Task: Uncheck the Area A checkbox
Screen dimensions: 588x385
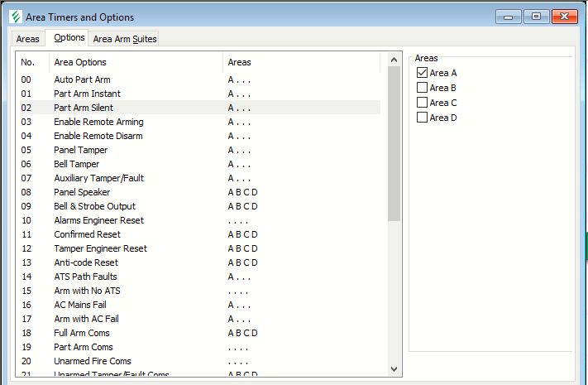Action: coord(423,74)
